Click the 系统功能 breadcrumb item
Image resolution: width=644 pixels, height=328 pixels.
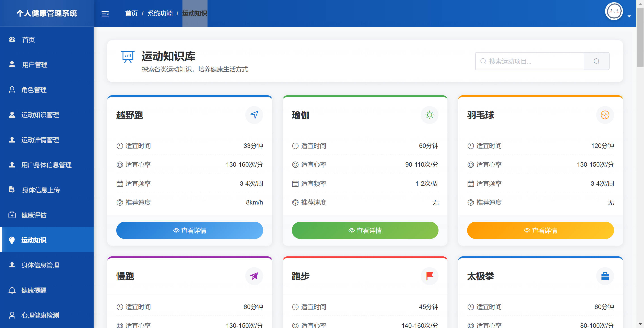(160, 13)
